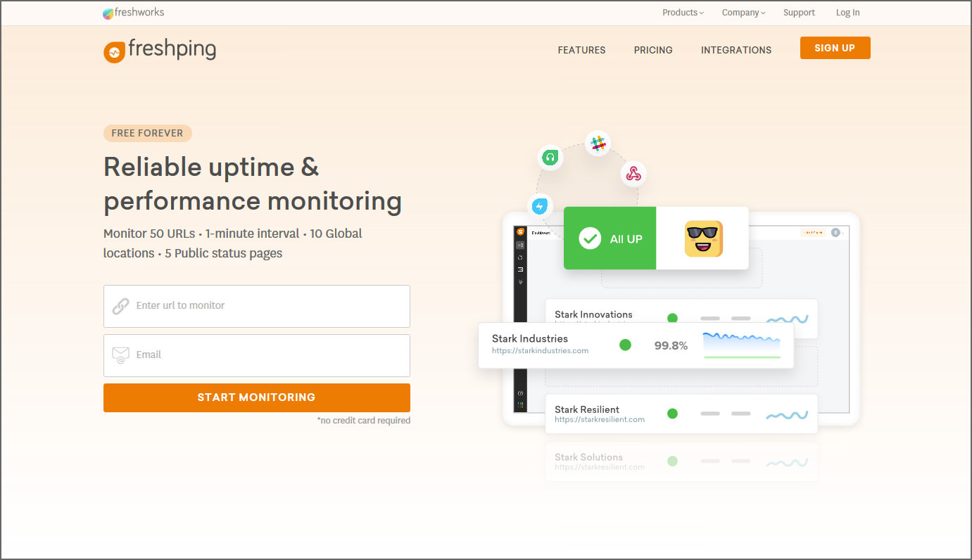
Task: Click the Stark Industries green status dot
Action: 625,345
